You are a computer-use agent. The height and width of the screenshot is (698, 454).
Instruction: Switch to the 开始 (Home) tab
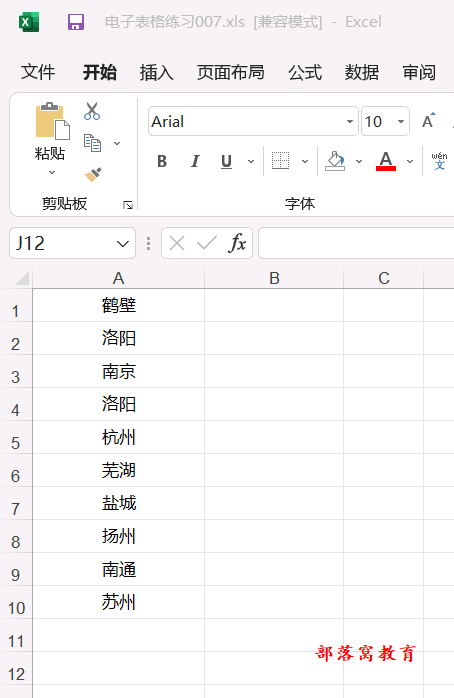point(100,72)
